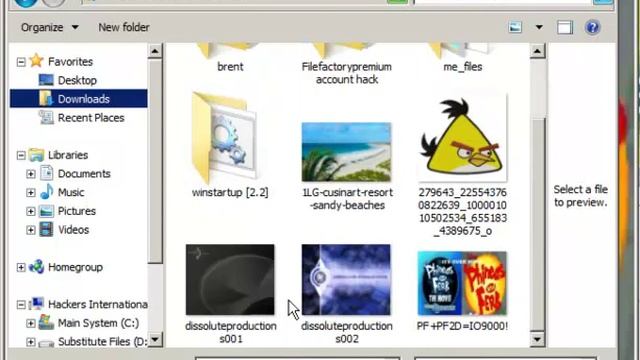Select the Videos library label
The image size is (640, 360).
(73, 230)
